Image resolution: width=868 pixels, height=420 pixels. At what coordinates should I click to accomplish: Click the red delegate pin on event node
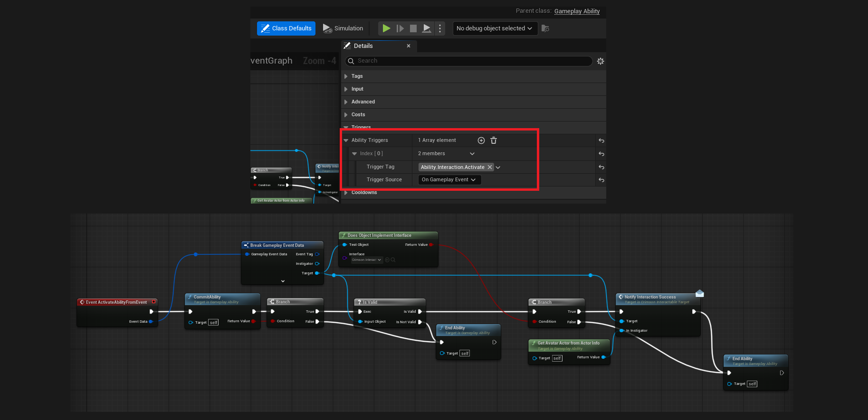153,302
